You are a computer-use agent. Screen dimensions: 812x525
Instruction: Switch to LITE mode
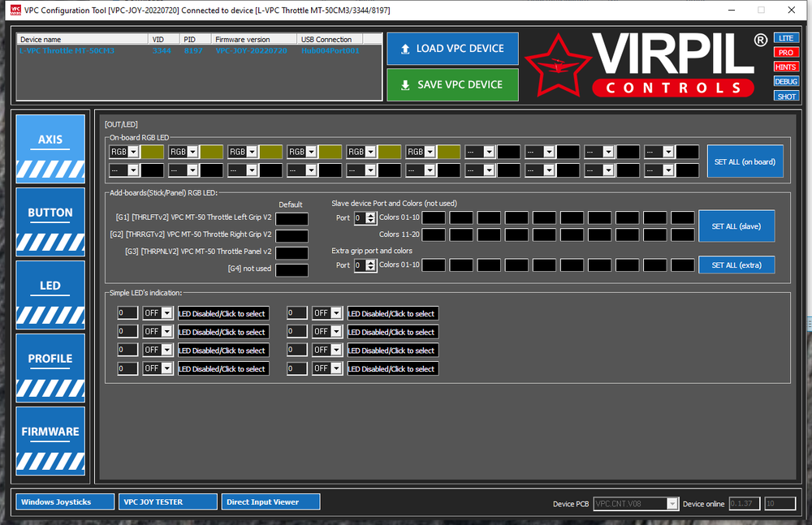[x=786, y=38]
